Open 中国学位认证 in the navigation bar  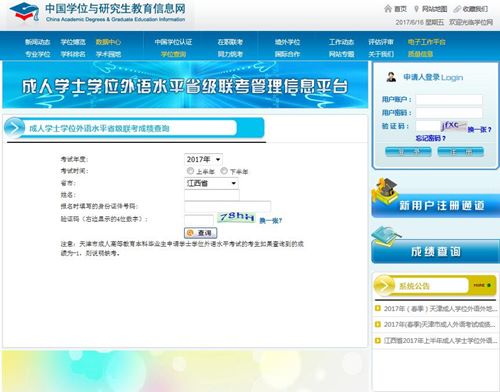click(x=173, y=42)
